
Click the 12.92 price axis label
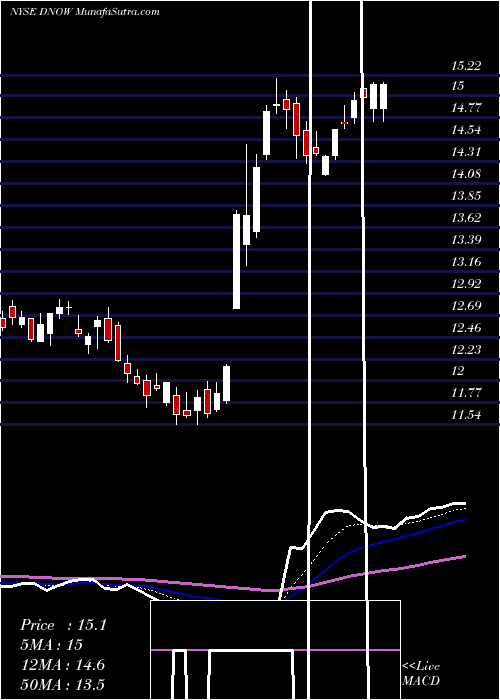coord(466,283)
